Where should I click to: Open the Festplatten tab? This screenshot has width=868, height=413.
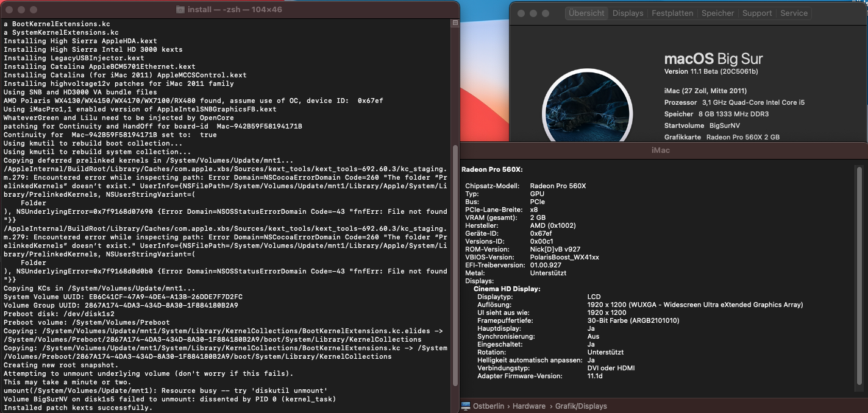coord(672,13)
